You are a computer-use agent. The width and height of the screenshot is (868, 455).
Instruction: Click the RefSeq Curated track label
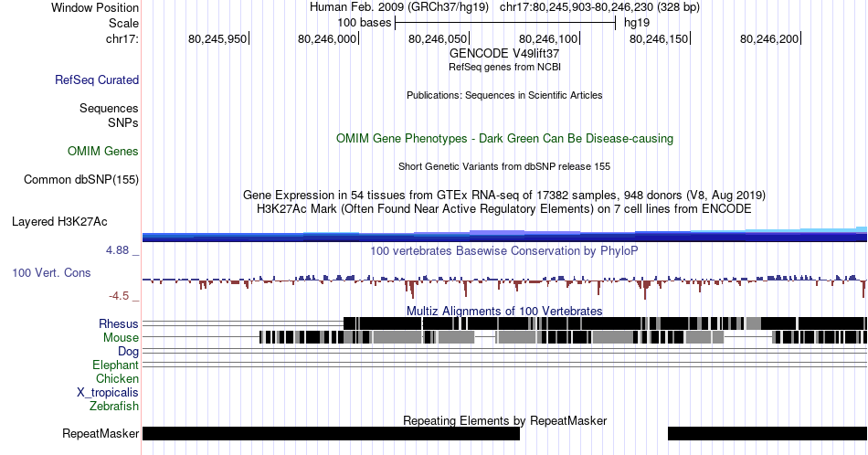tap(97, 79)
